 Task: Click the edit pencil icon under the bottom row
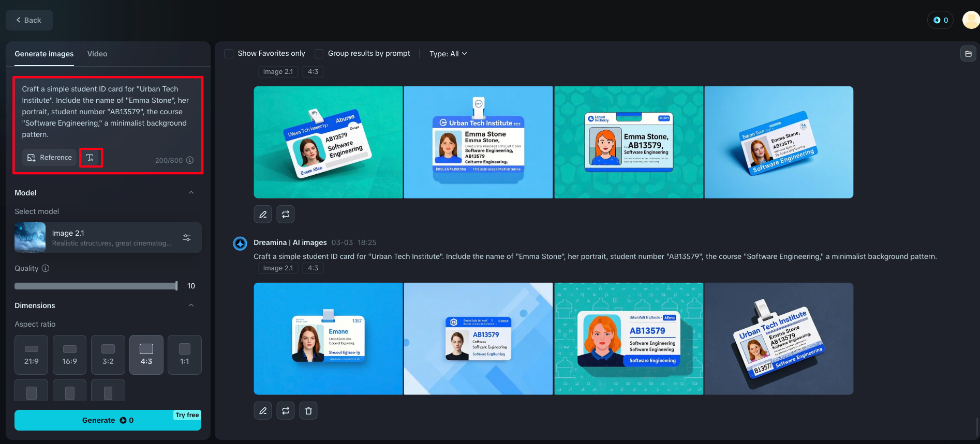[263, 410]
